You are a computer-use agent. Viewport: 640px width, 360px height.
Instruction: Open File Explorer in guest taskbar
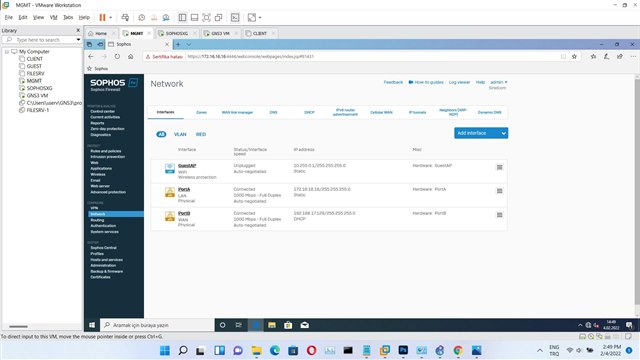coord(272,325)
